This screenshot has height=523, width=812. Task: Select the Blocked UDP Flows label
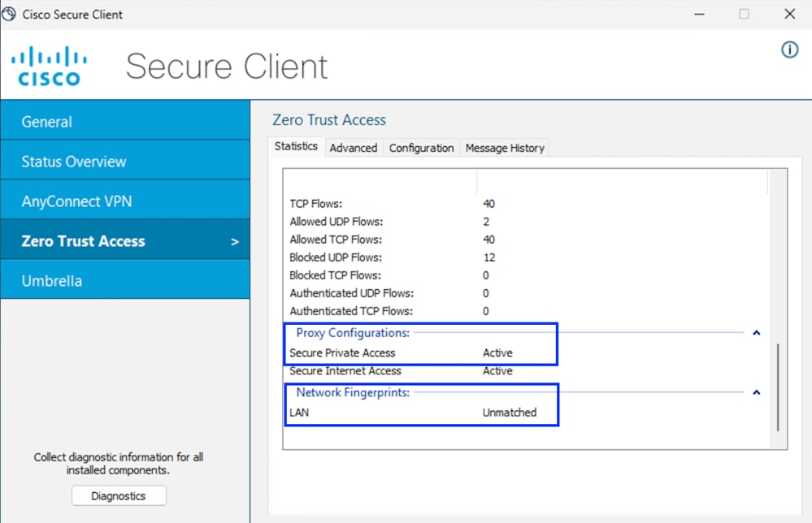pos(336,257)
